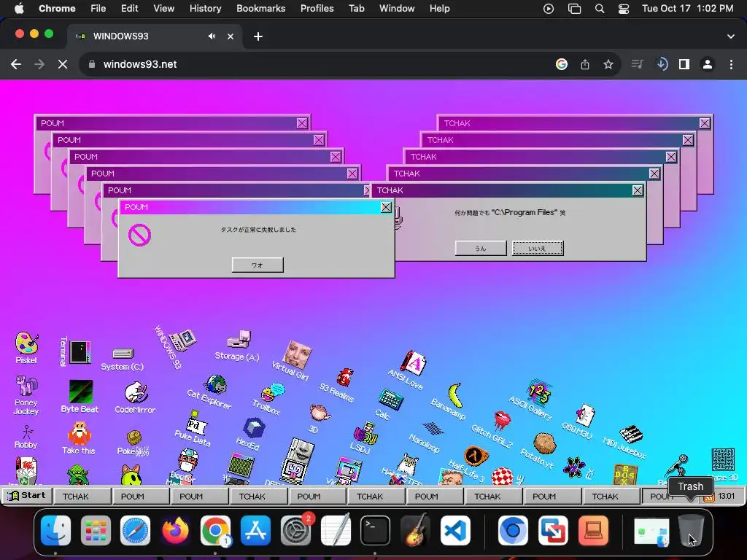Open the Chrome profile avatar
This screenshot has width=747, height=560.
point(708,64)
